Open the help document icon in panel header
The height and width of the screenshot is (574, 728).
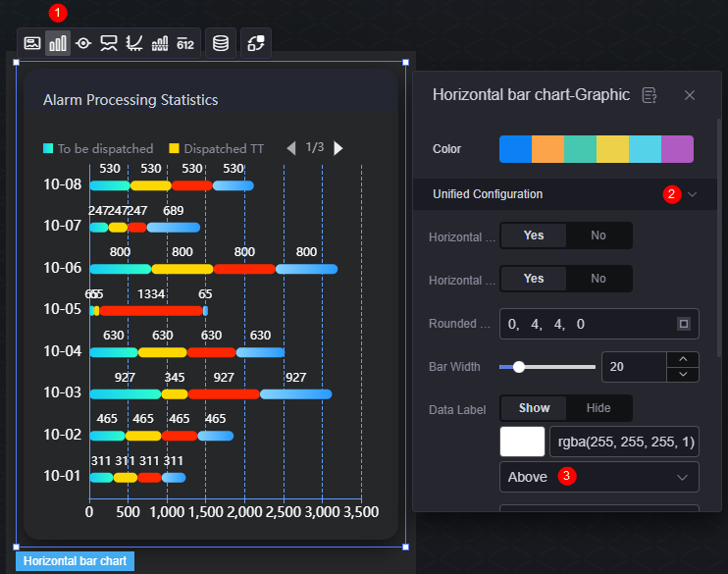coord(650,95)
